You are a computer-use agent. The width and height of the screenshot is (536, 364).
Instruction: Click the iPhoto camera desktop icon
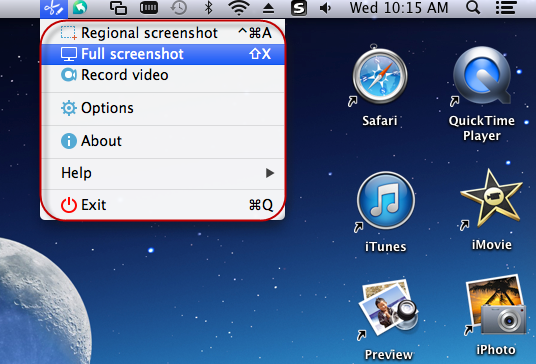tap(495, 305)
